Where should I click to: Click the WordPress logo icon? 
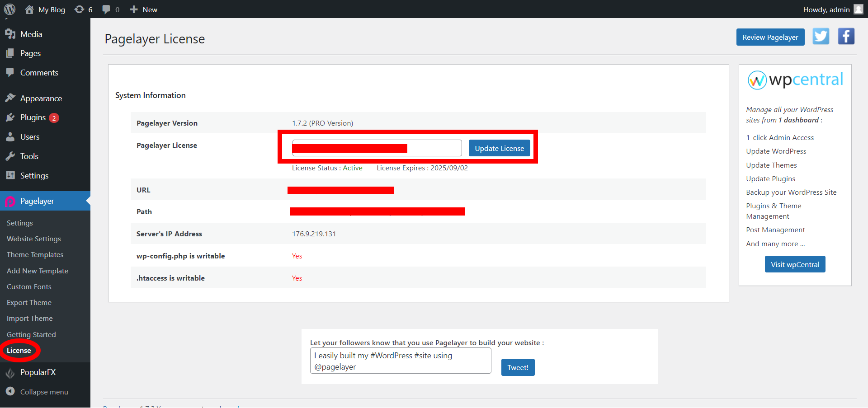coord(9,9)
